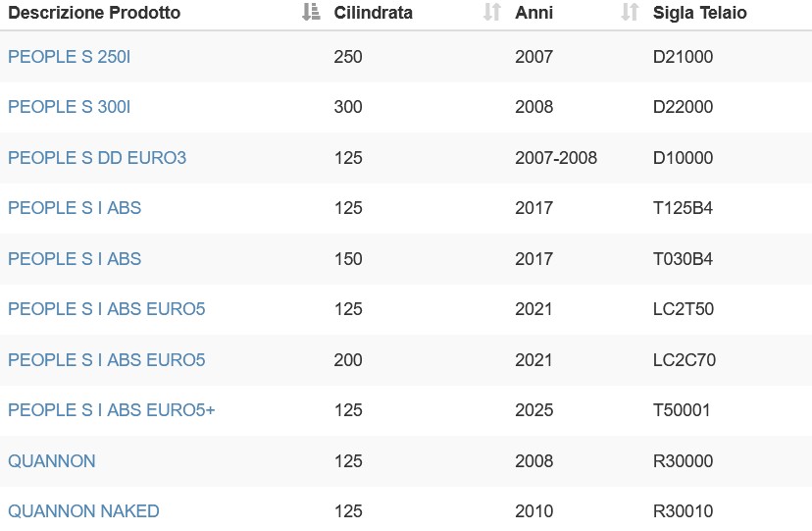Open the PEOPLE S I ABS EURO5+ link

112,409
